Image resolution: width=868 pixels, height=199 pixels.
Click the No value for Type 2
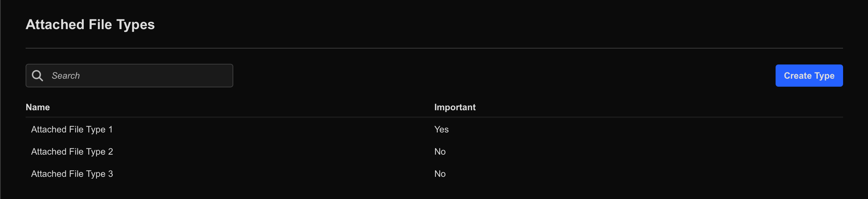(x=440, y=152)
